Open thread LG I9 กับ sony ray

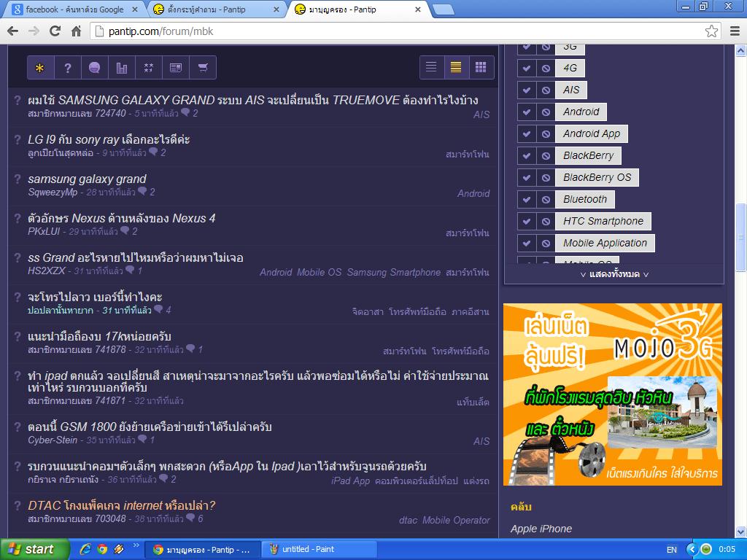(109, 139)
